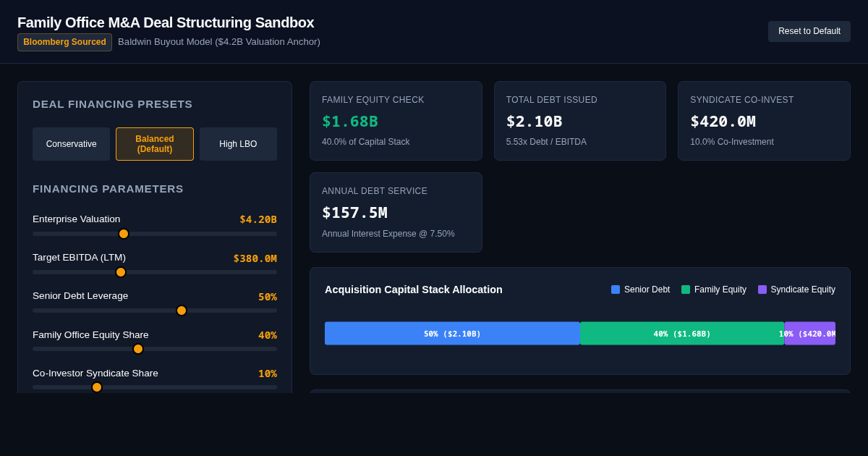The height and width of the screenshot is (456, 868).
Task: Click the green Family Equity legend swatch
Action: [x=686, y=290]
